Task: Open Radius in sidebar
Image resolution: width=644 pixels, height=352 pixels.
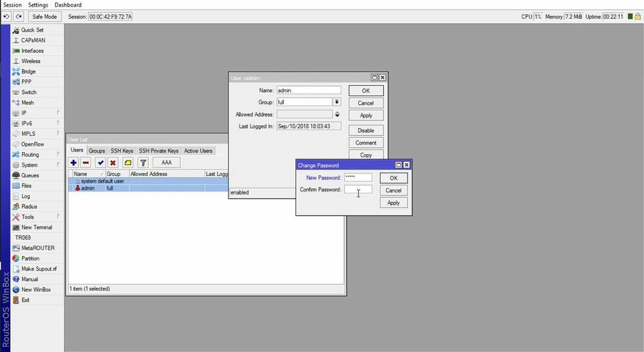Action: pyautogui.click(x=37, y=206)
